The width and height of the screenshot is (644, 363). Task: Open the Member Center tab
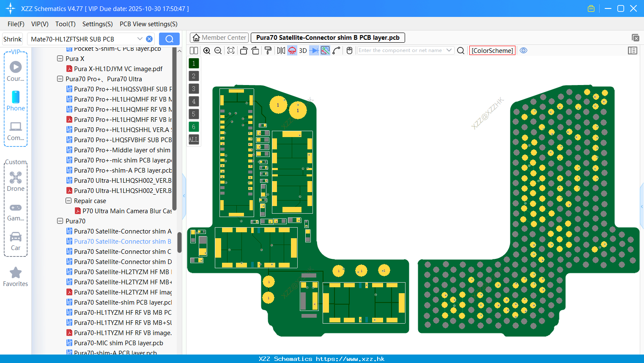219,38
